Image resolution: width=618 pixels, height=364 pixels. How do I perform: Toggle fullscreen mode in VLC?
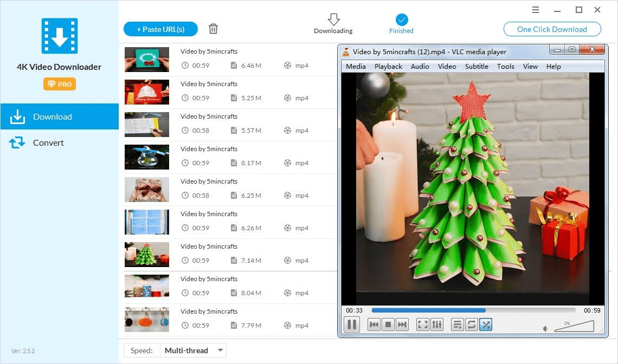coord(422,323)
